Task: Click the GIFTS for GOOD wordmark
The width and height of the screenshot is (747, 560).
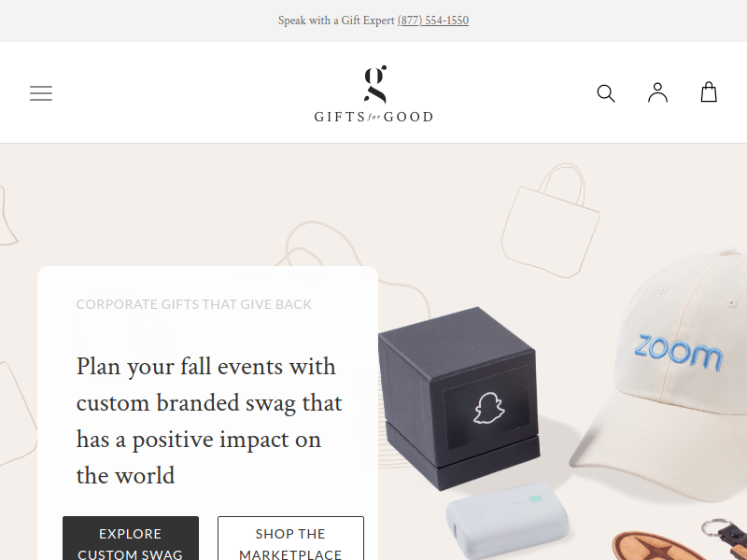Action: 373,117
